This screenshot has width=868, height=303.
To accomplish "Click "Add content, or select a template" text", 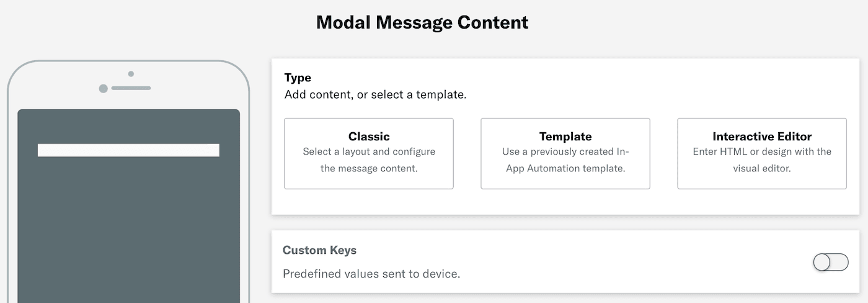I will coord(375,95).
